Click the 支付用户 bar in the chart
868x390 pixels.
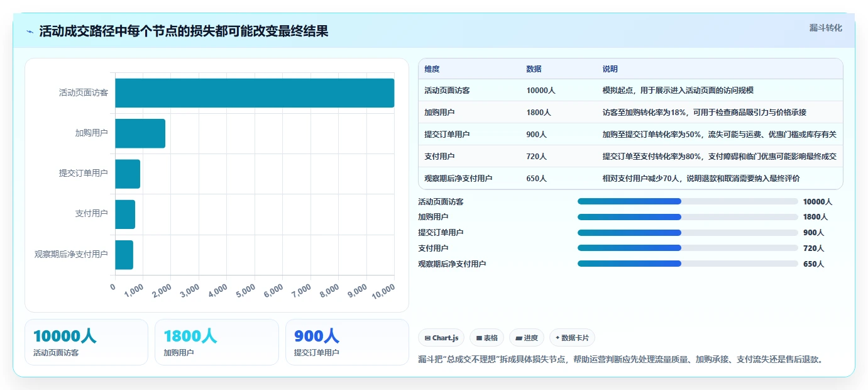click(125, 214)
